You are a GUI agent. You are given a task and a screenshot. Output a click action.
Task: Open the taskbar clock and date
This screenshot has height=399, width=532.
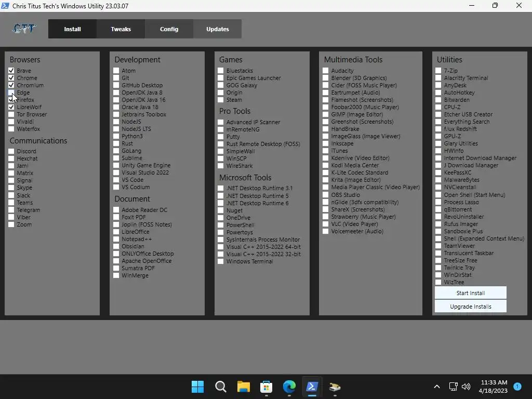click(494, 387)
